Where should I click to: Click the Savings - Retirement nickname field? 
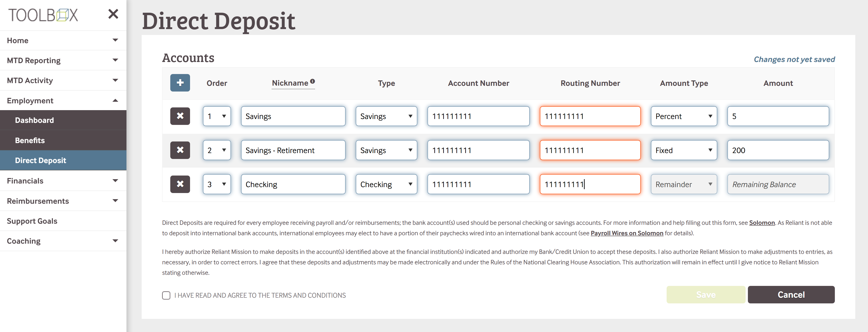pos(293,150)
